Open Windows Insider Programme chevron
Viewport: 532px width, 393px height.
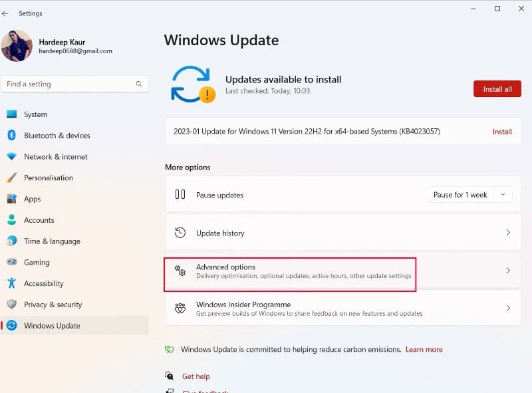click(x=508, y=308)
